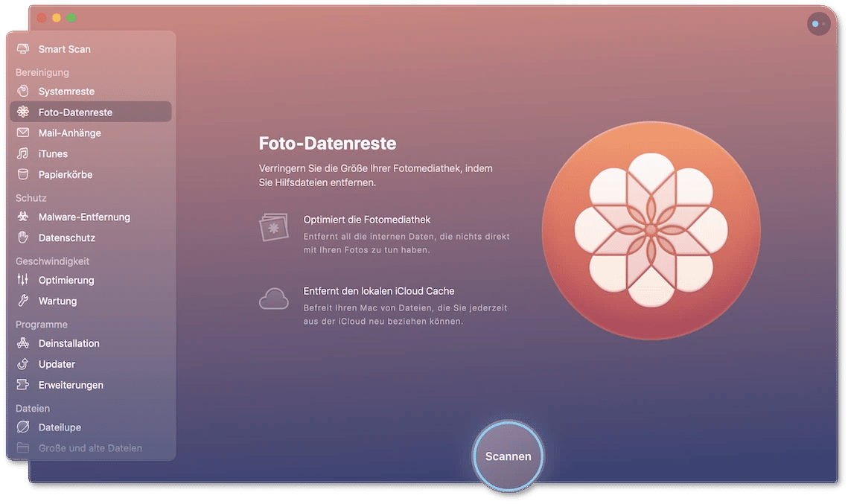Click the 'Geschwindigkeit' section label
The height and width of the screenshot is (504, 848).
pos(52,261)
